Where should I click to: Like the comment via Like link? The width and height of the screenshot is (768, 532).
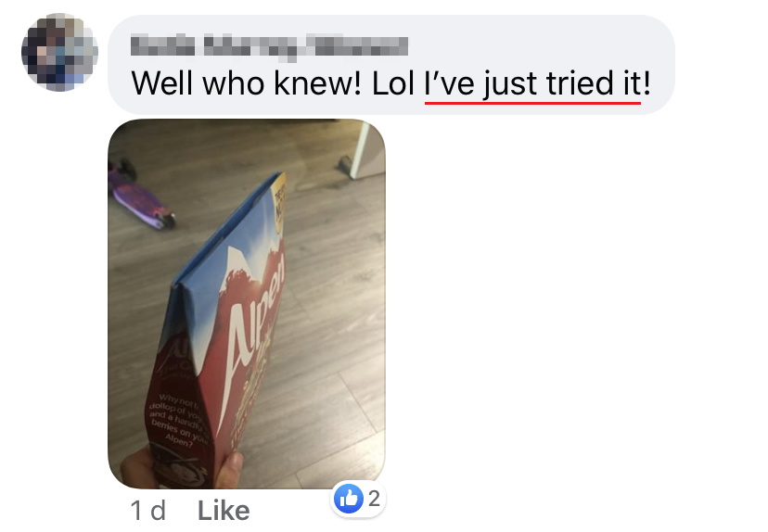224,511
